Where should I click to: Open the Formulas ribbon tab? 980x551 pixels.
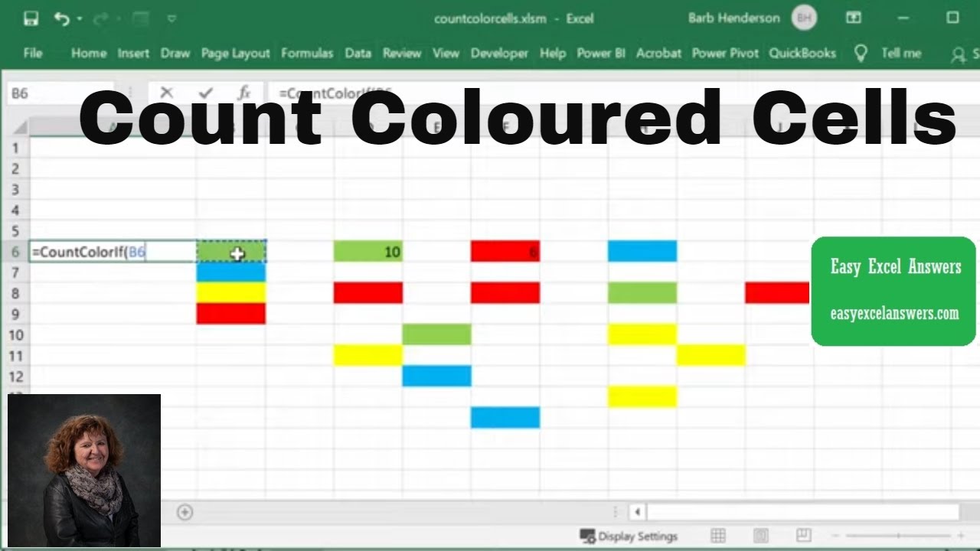[x=307, y=53]
